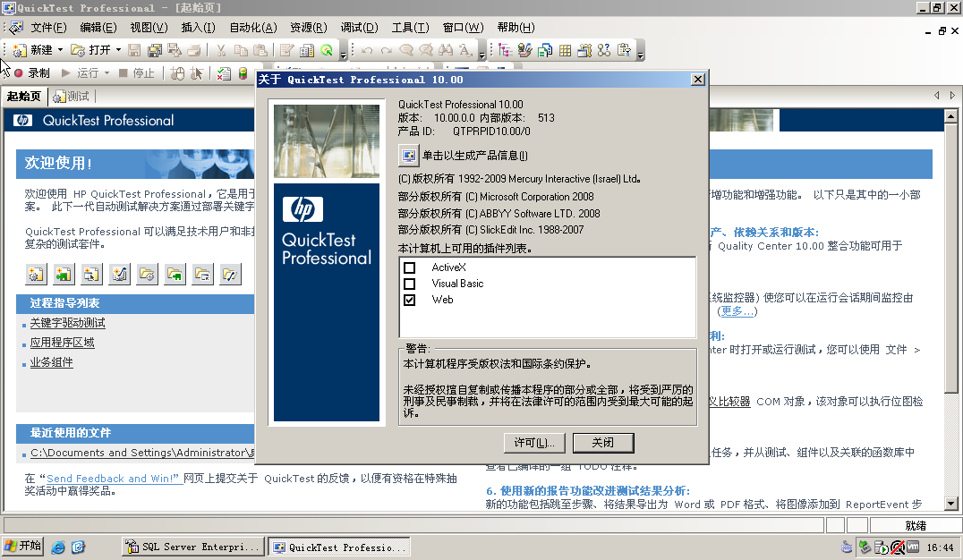Open the 窗口(W) menu

pyautogui.click(x=463, y=28)
